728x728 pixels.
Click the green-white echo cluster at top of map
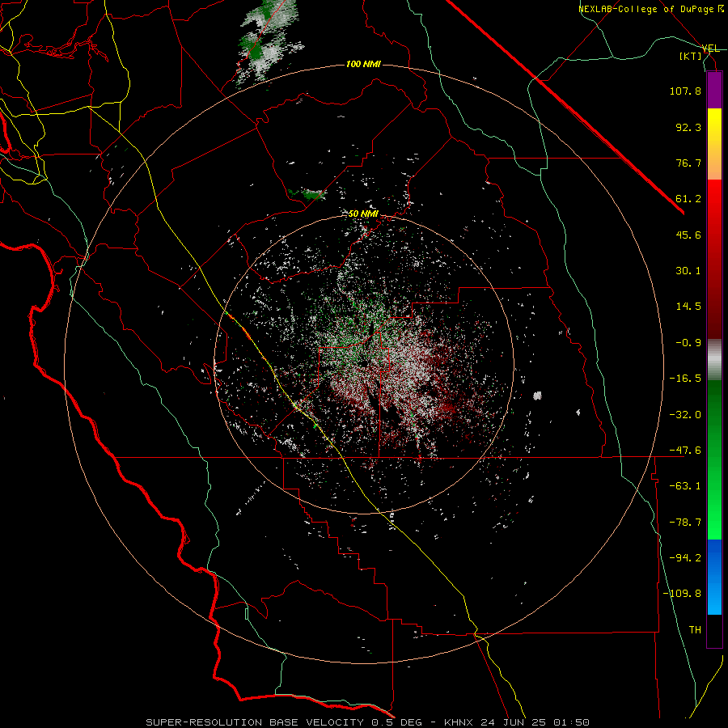click(x=269, y=43)
